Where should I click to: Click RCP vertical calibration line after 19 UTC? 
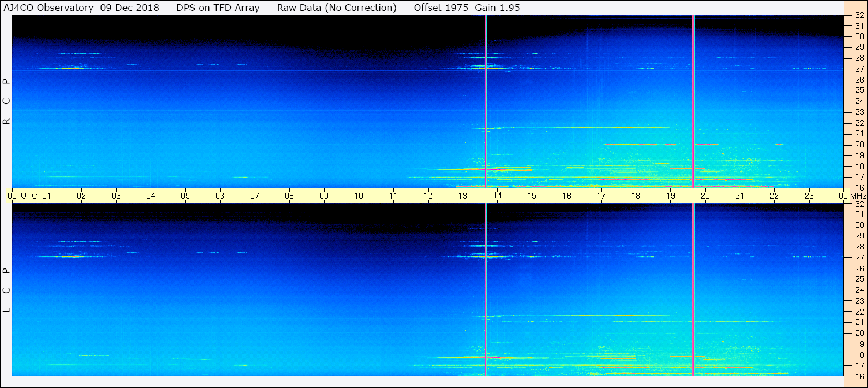(x=694, y=101)
